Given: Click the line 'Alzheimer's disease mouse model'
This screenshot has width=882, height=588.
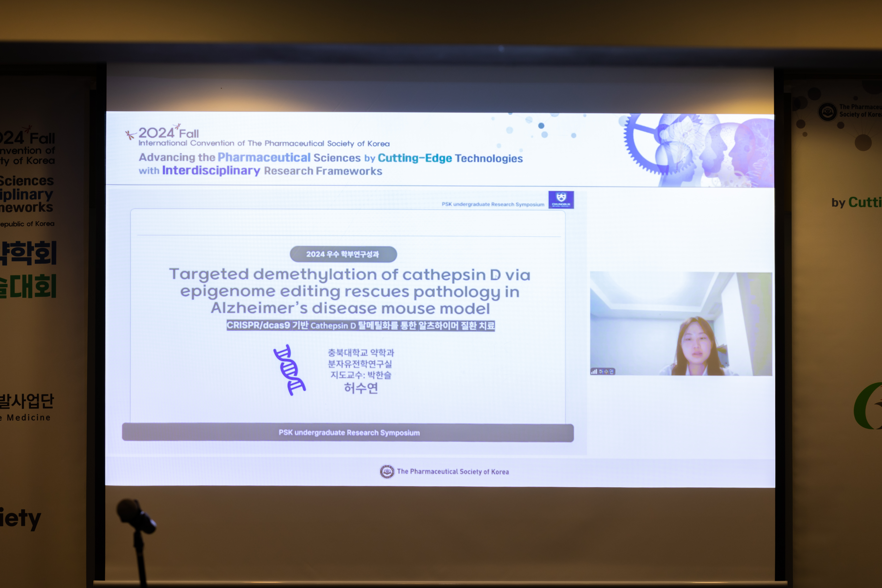Looking at the screenshot, I should 350,308.
